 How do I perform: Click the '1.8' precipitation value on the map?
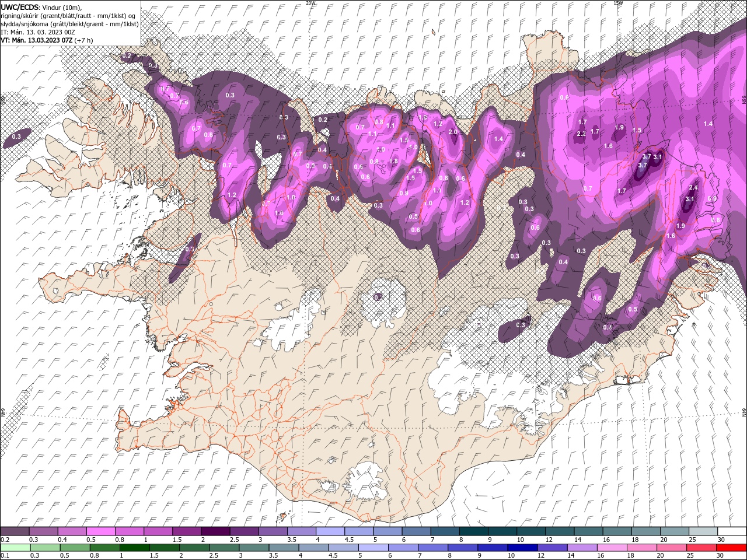393,162
